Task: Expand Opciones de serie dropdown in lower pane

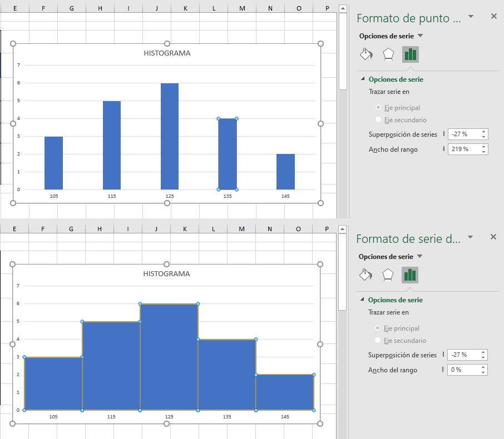Action: tap(419, 256)
